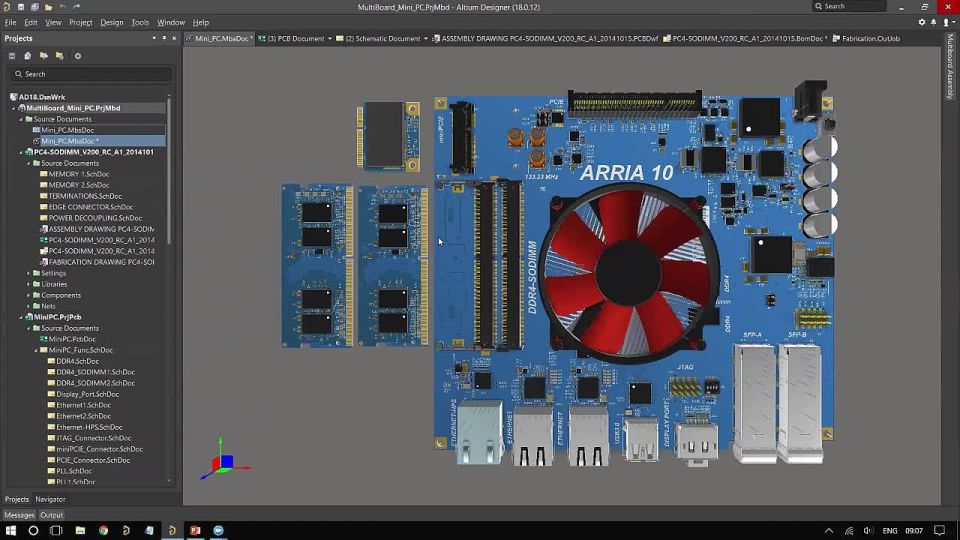960x540 pixels.
Task: Open Windows Start menu
Action: (x=10, y=530)
